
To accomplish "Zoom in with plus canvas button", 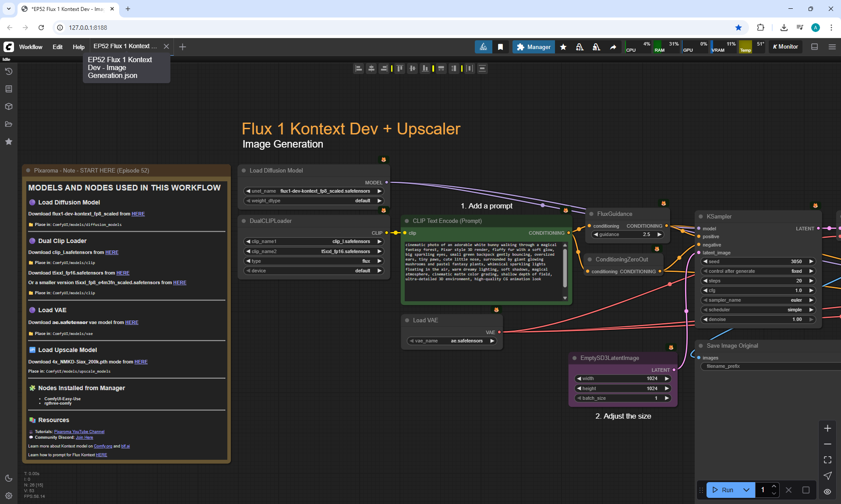I will (827, 428).
